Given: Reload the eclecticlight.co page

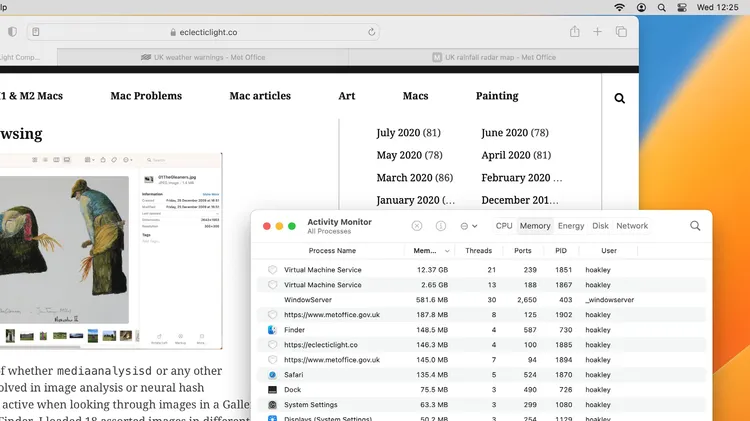Looking at the screenshot, I should [373, 32].
